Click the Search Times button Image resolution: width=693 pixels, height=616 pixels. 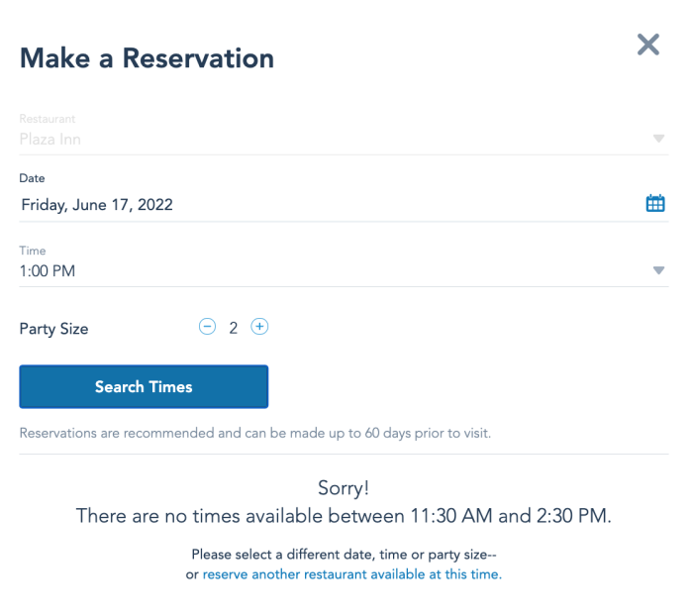tap(144, 386)
